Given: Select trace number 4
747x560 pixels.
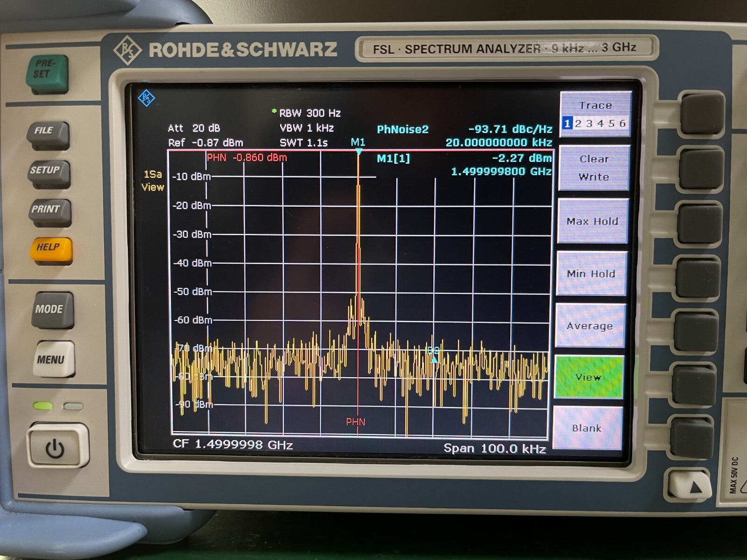Looking at the screenshot, I should 600,124.
